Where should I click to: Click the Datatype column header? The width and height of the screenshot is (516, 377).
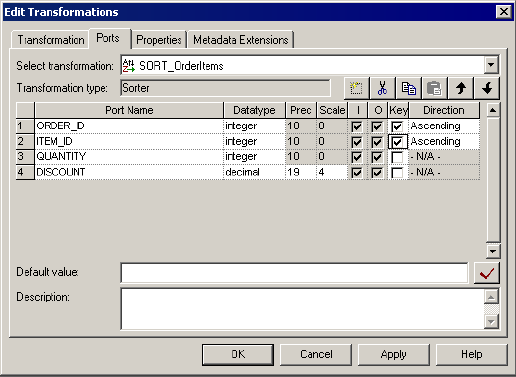click(x=255, y=110)
